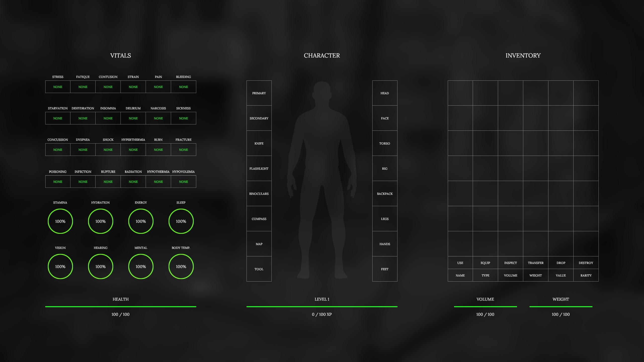Click the green Health bar

point(120,307)
